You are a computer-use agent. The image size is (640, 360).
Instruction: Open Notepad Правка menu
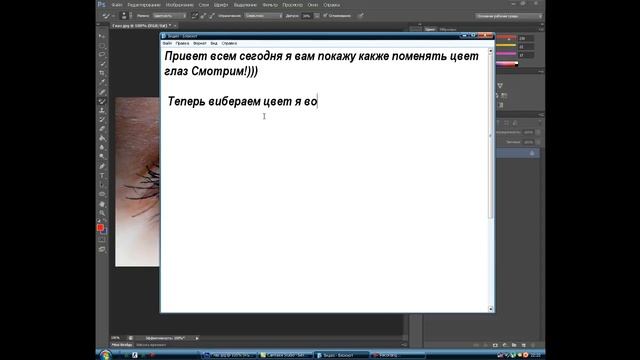tap(182, 43)
